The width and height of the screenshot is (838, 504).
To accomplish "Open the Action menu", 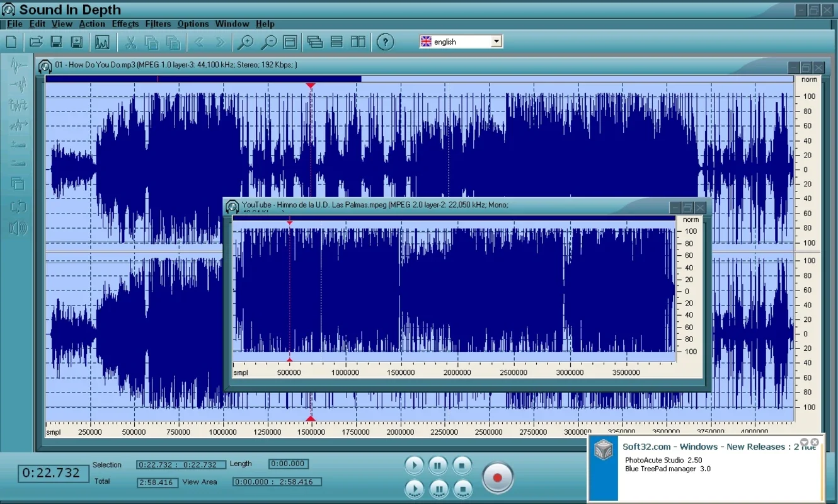I will click(92, 24).
